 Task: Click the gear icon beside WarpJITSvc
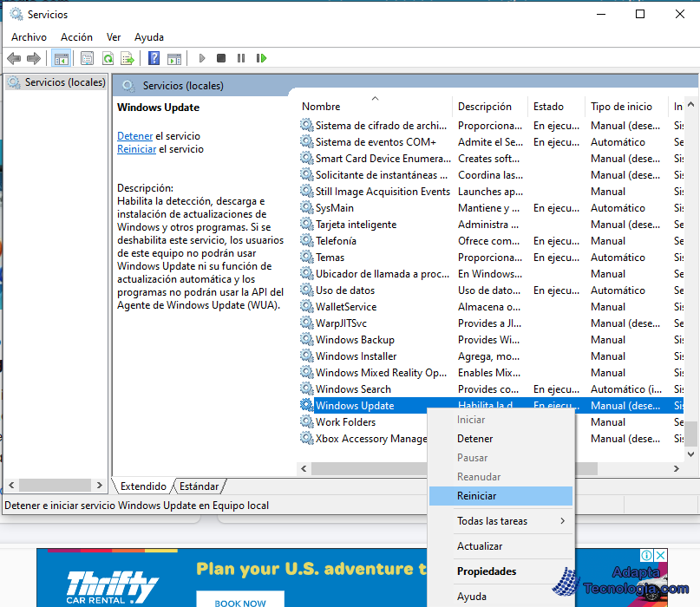[307, 323]
